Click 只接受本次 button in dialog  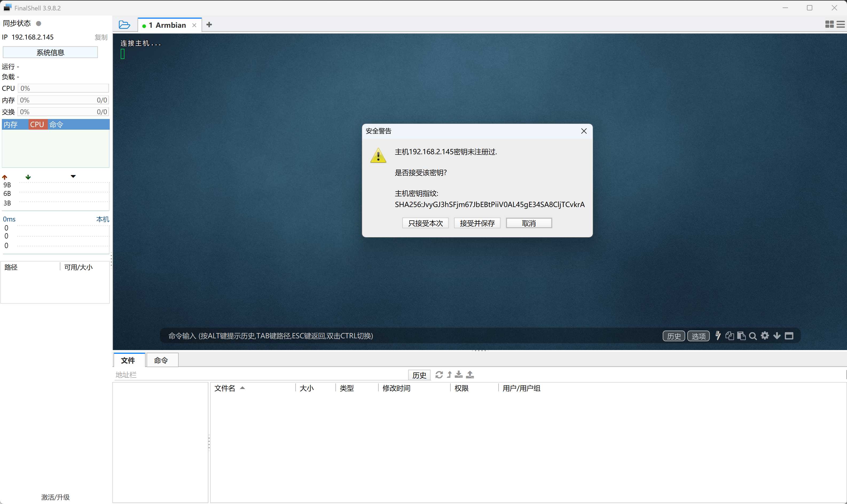tap(425, 223)
